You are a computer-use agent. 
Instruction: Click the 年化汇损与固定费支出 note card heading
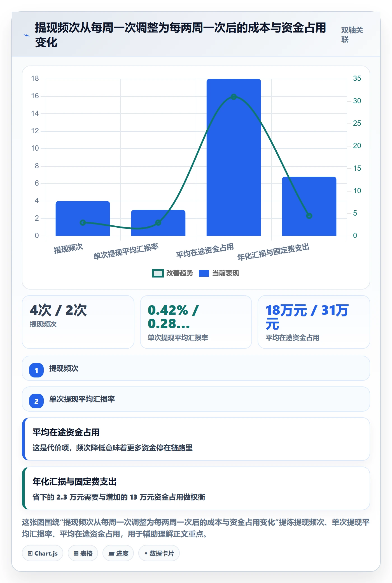click(74, 482)
